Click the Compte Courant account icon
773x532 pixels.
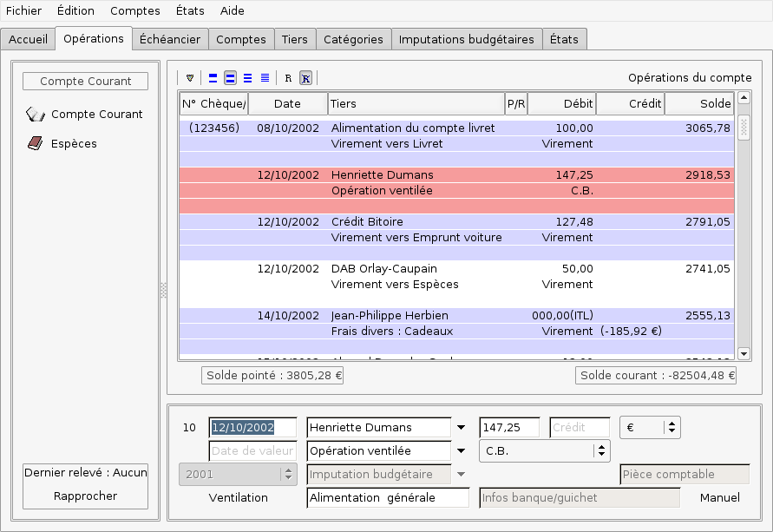pos(36,115)
